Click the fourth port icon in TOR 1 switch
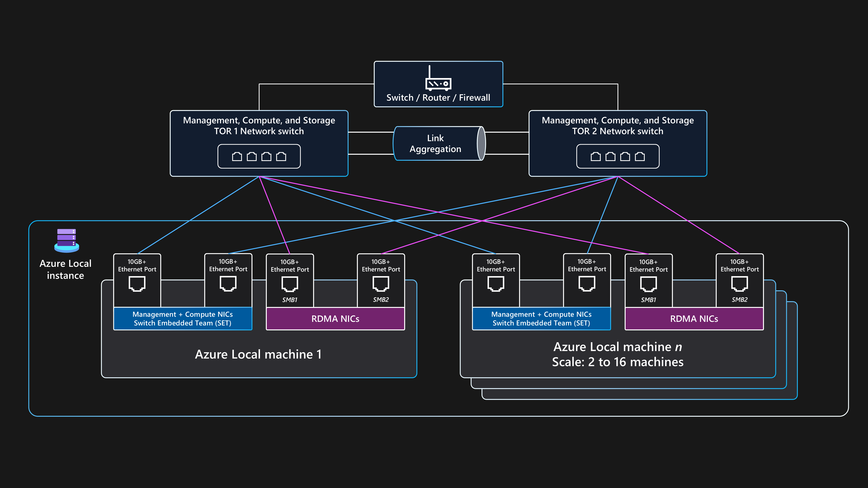 coord(281,157)
